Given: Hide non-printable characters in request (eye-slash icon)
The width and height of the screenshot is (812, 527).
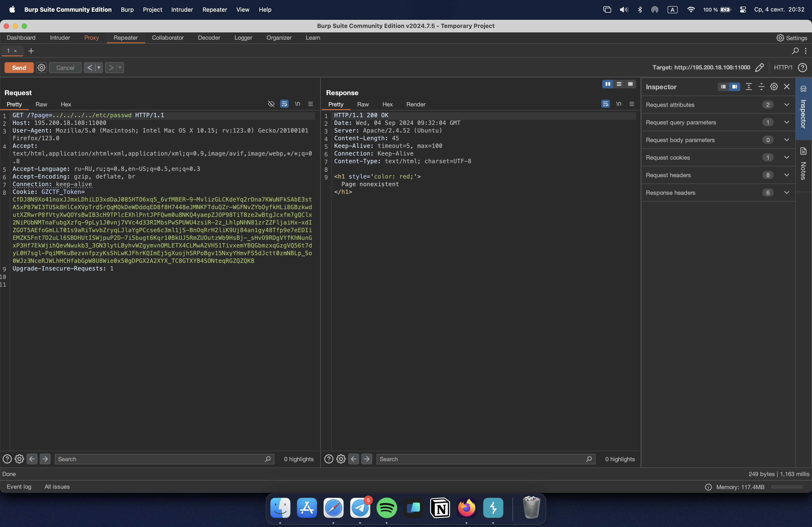Looking at the screenshot, I should coord(271,104).
